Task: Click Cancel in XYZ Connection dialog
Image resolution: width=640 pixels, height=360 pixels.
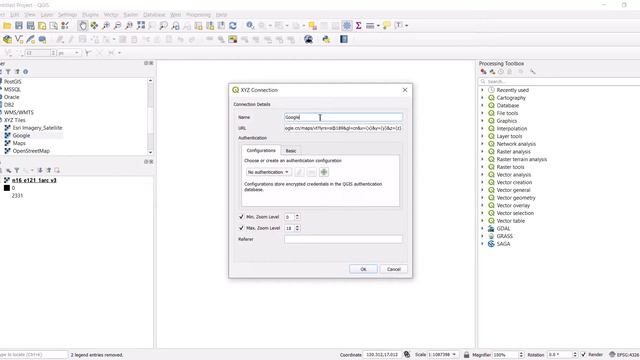Action: (394, 269)
